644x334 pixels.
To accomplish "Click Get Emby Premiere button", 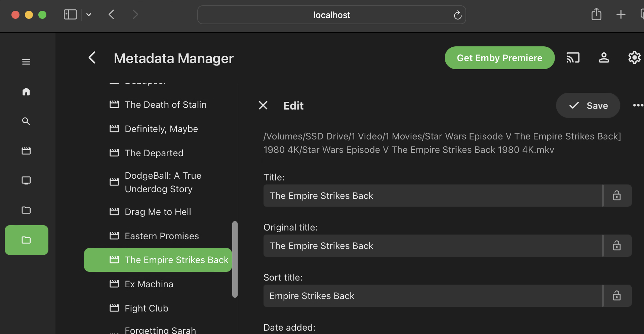I will pyautogui.click(x=499, y=58).
